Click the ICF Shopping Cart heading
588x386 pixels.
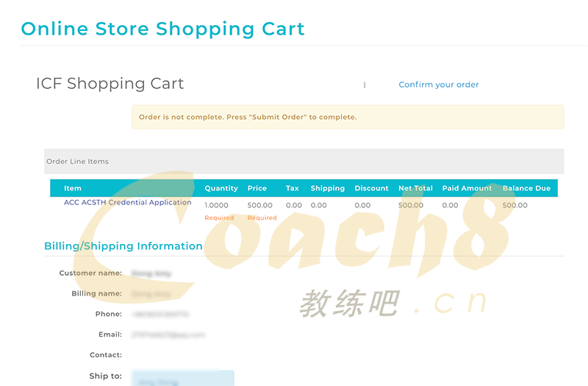point(110,84)
